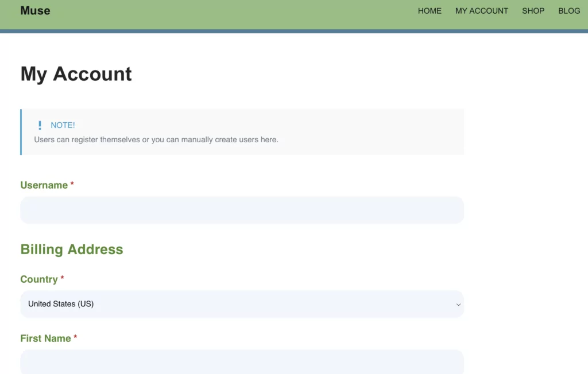This screenshot has height=374, width=588.
Task: Open the HOME navigation link
Action: point(430,11)
